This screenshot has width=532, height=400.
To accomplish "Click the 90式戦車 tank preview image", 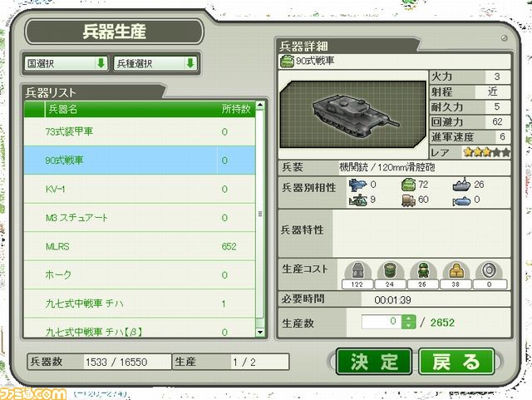I will (x=353, y=114).
